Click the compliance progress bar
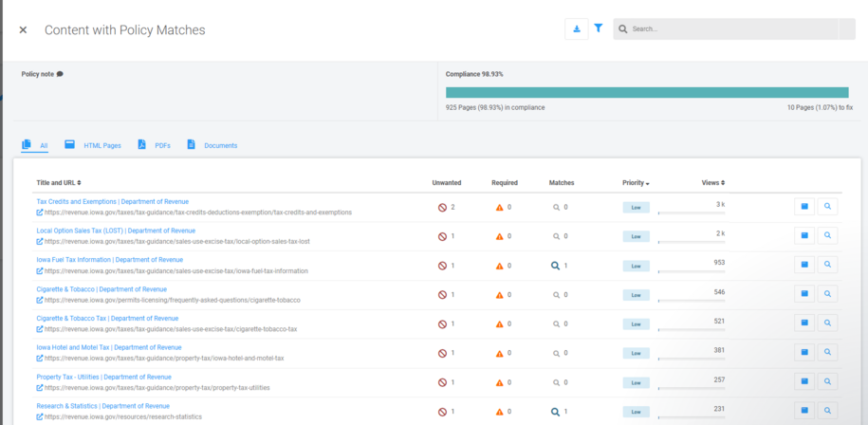Screen dimensions: 868x425 (648, 93)
